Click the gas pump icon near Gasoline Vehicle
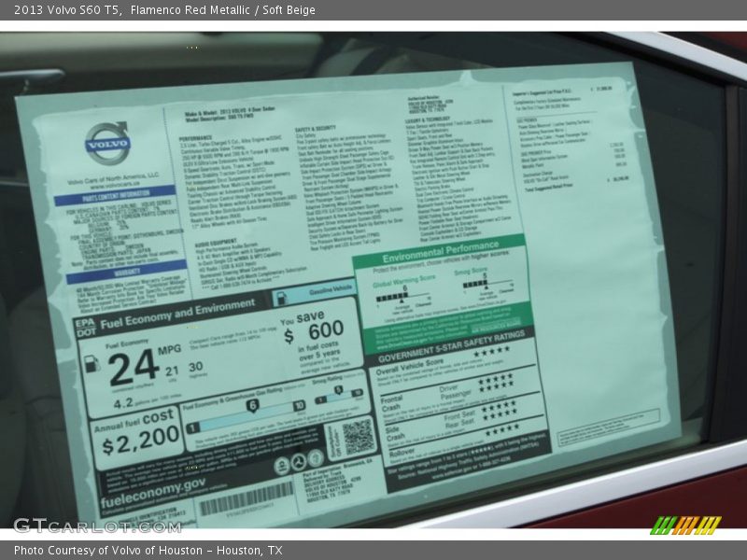This screenshot has height=560, width=747. pos(282,298)
